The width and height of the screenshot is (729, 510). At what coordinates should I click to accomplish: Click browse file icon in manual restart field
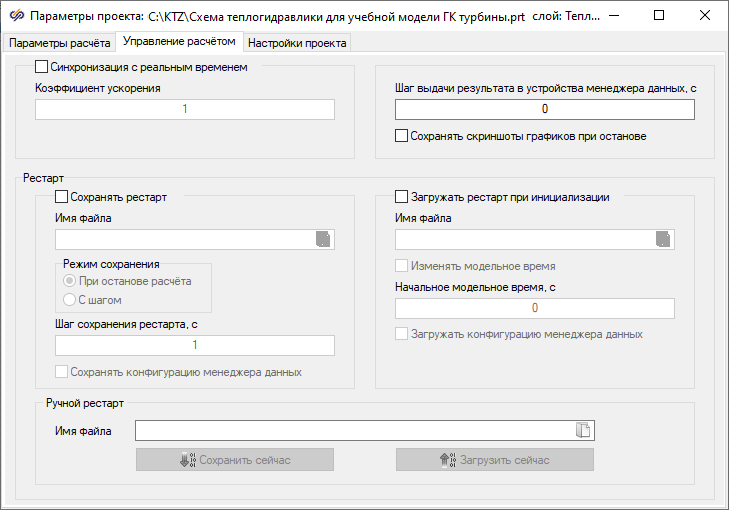point(584,431)
